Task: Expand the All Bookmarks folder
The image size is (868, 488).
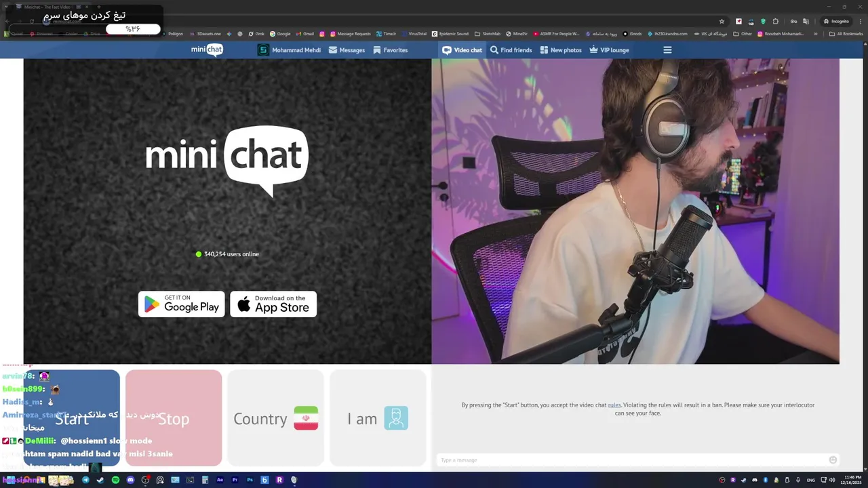Action: [846, 33]
